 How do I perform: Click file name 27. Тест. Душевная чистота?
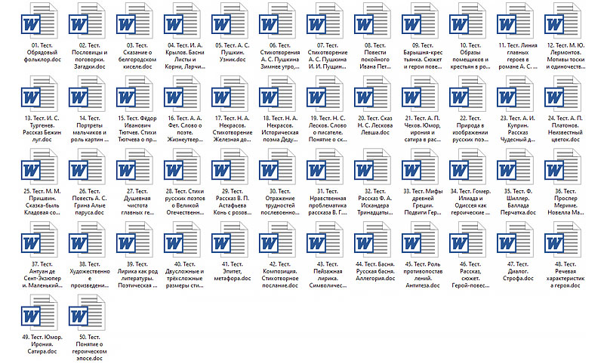click(x=137, y=202)
